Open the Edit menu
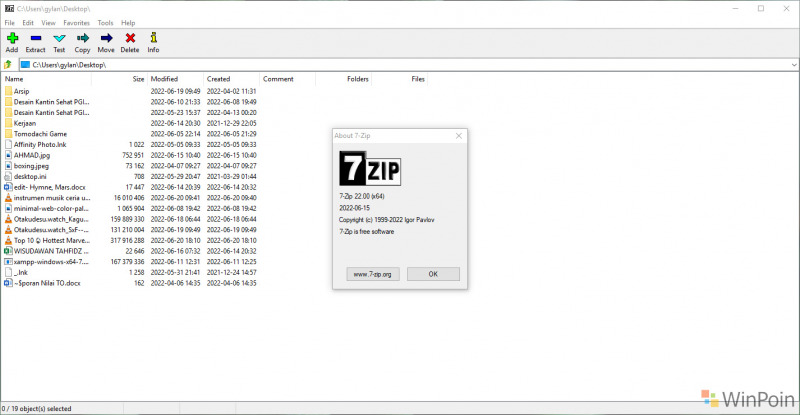800x415 pixels. [x=28, y=23]
